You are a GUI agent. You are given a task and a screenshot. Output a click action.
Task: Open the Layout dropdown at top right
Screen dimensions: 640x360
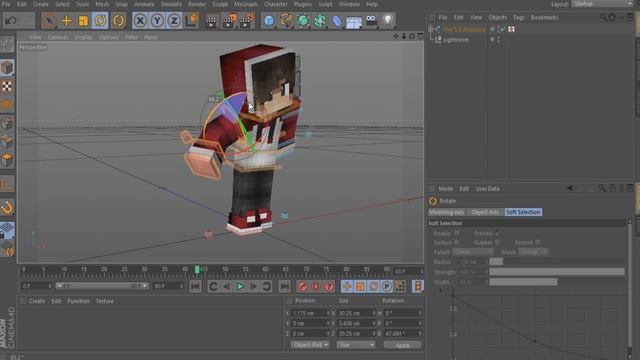pyautogui.click(x=602, y=4)
